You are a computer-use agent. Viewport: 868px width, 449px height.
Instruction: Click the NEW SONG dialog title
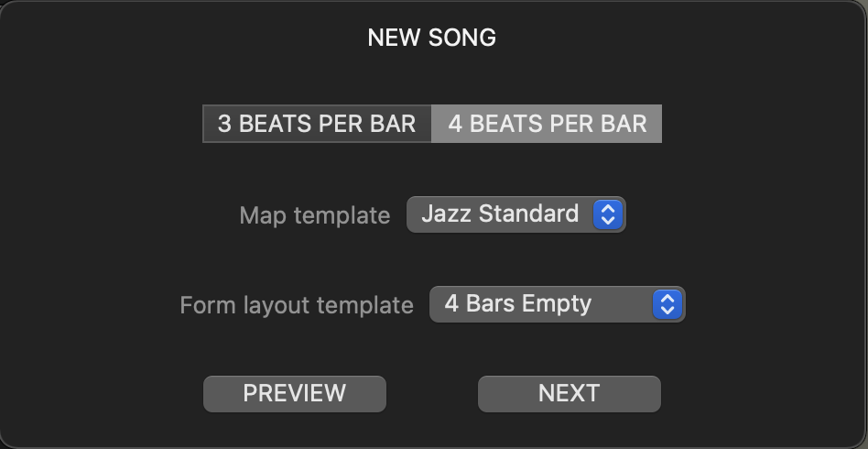(x=432, y=38)
